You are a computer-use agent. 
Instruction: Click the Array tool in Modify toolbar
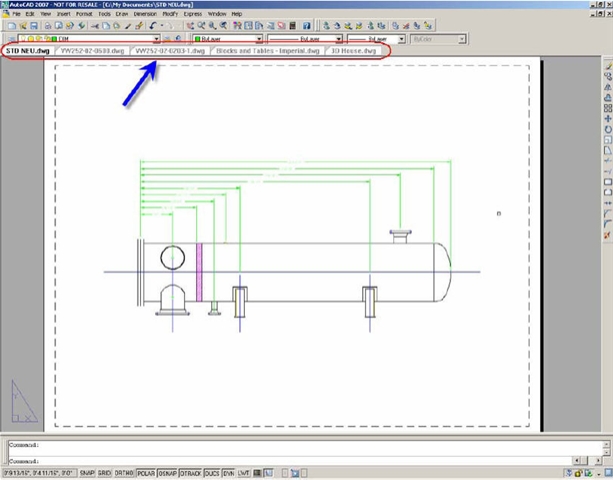click(608, 108)
